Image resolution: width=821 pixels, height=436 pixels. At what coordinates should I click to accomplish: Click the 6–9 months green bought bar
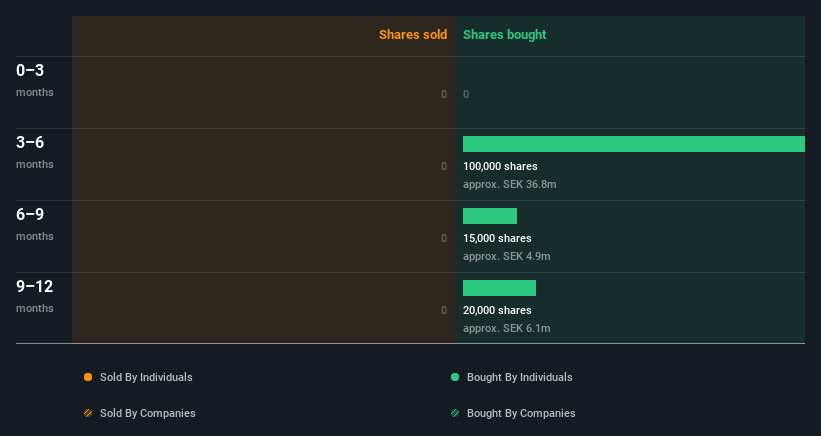(x=490, y=216)
